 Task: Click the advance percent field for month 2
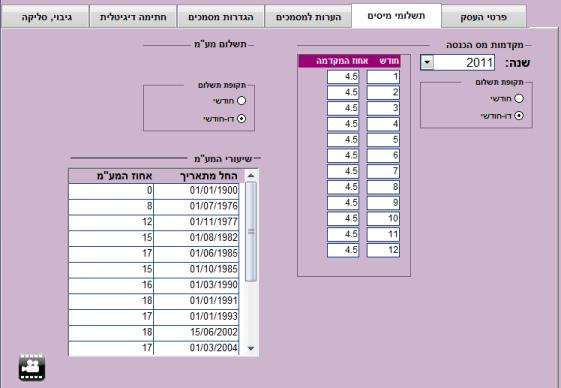pos(343,92)
